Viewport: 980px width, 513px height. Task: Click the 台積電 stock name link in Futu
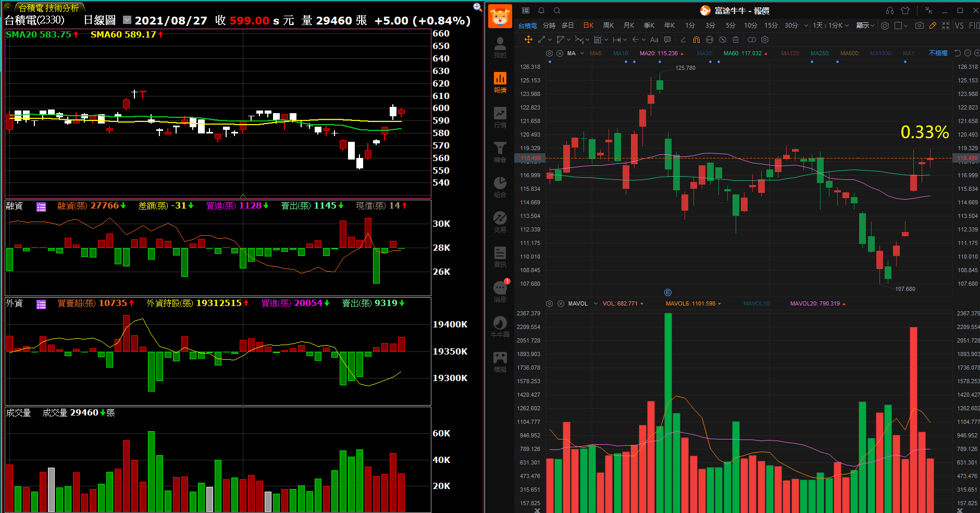pos(527,26)
